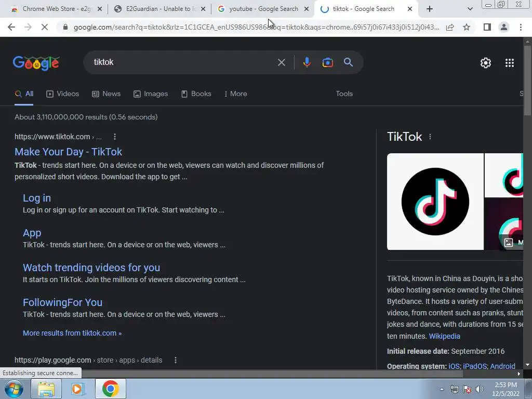
Task: Open three-dot menu beside play.google.com result
Action: pos(176,361)
